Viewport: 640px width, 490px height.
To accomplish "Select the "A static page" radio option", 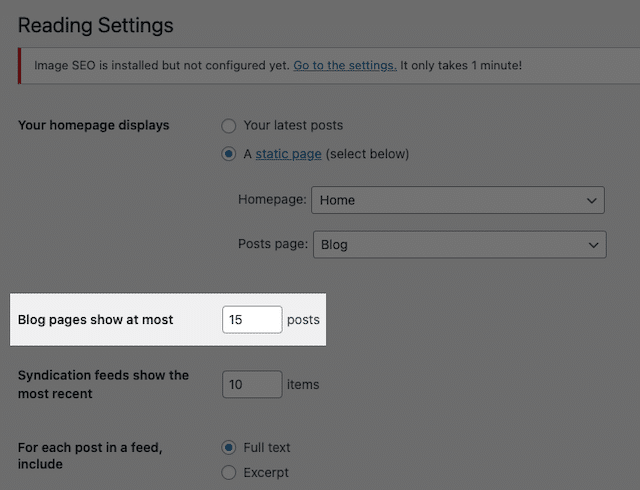I will click(229, 154).
